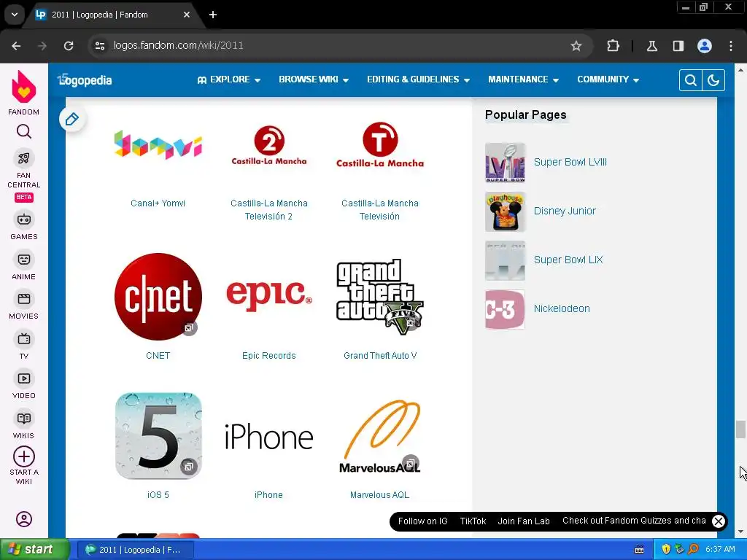This screenshot has height=560, width=747.
Task: Open the Chrome profile avatar icon
Action: pos(705,46)
